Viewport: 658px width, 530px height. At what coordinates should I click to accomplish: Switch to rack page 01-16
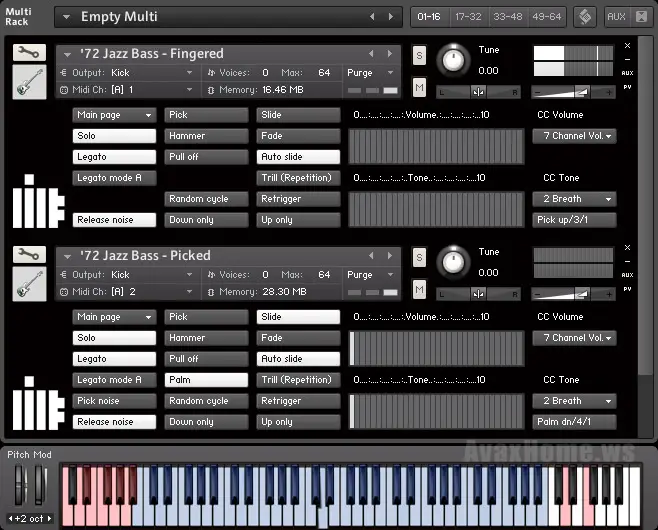coord(429,17)
